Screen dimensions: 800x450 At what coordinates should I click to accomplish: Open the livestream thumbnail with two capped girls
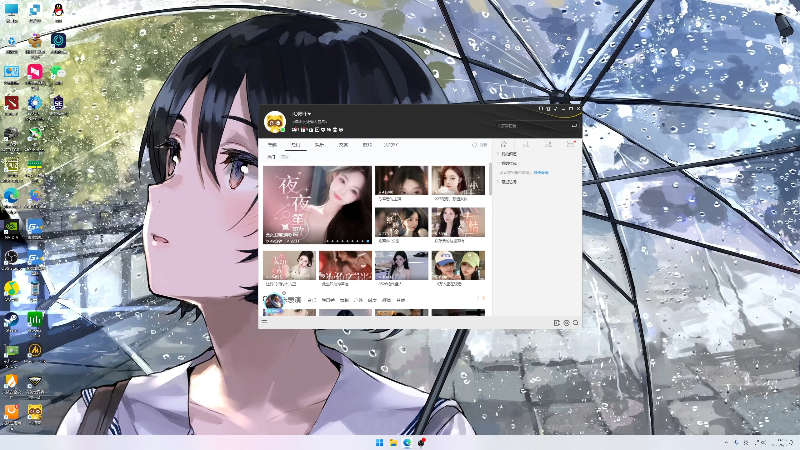(458, 265)
